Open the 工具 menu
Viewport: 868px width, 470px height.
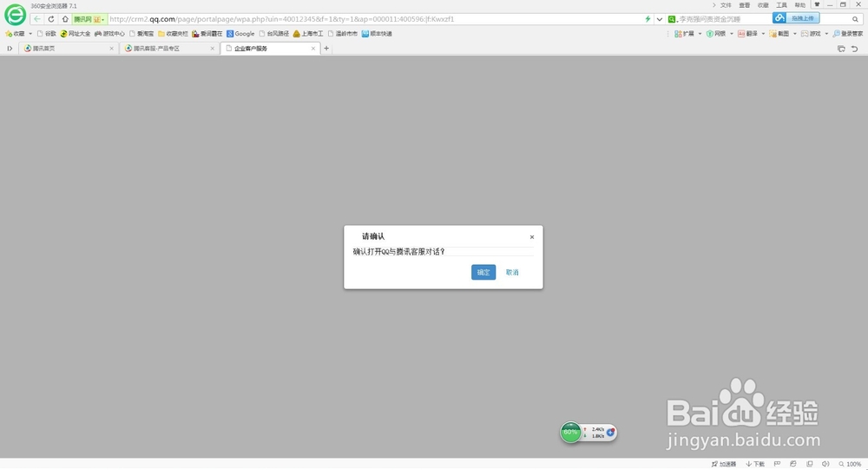[x=782, y=5]
